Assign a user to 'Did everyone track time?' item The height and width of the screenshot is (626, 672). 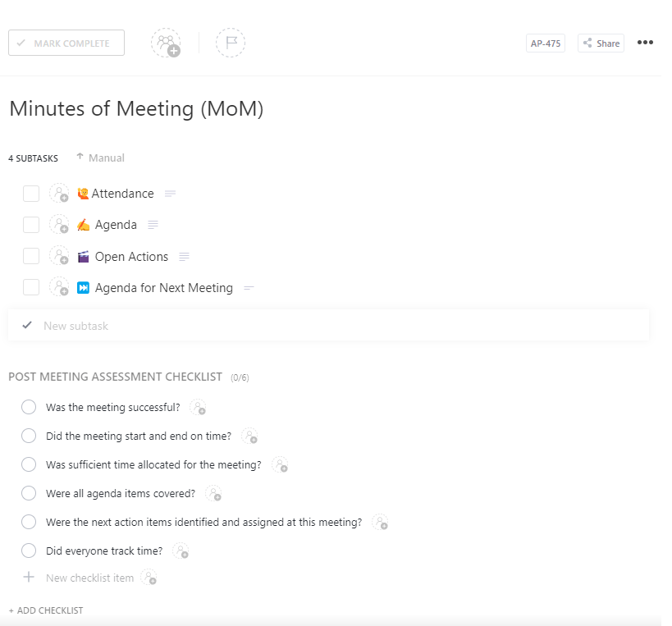click(181, 551)
